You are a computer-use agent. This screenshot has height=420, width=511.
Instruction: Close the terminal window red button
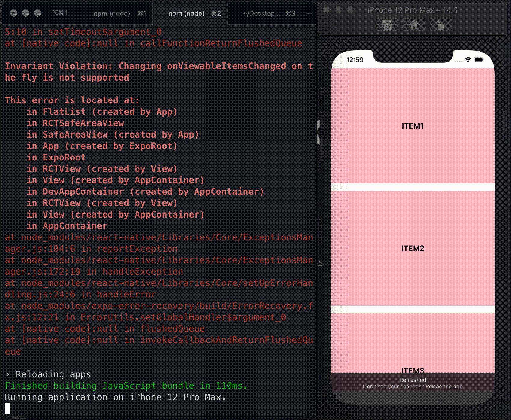tap(14, 13)
